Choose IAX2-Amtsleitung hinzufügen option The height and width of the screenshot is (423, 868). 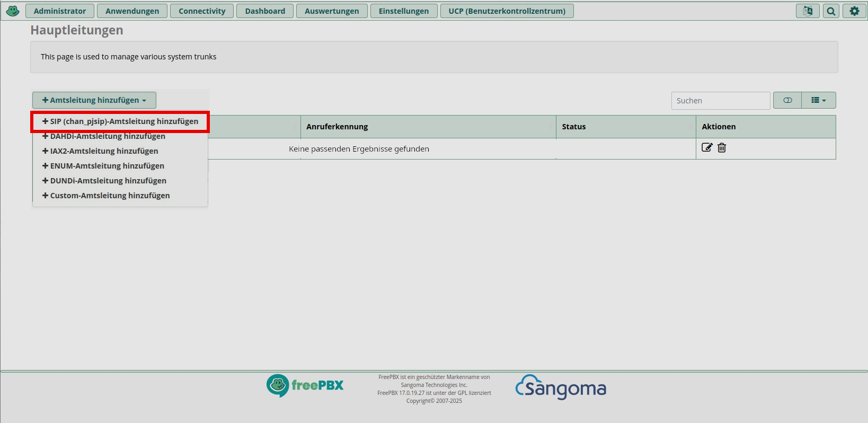click(x=100, y=151)
